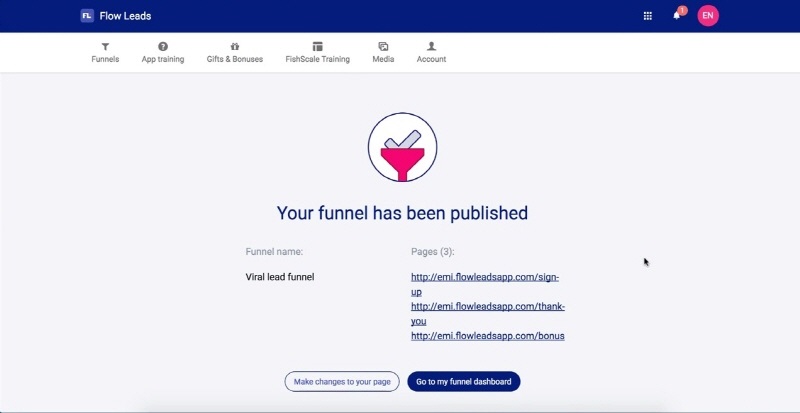Viewport: 800px width, 413px height.
Task: Click the Pages (3): label
Action: tap(432, 252)
